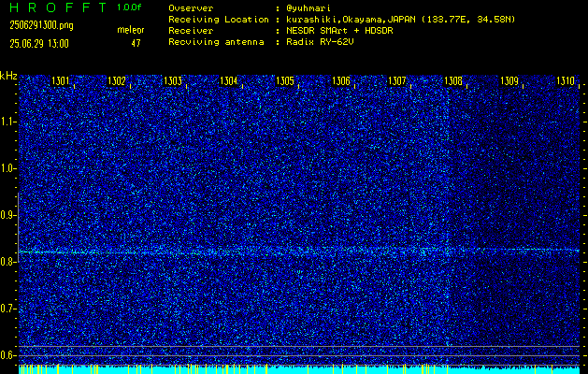Click the meteor label
The height and width of the screenshot is (374, 588).
131,30
